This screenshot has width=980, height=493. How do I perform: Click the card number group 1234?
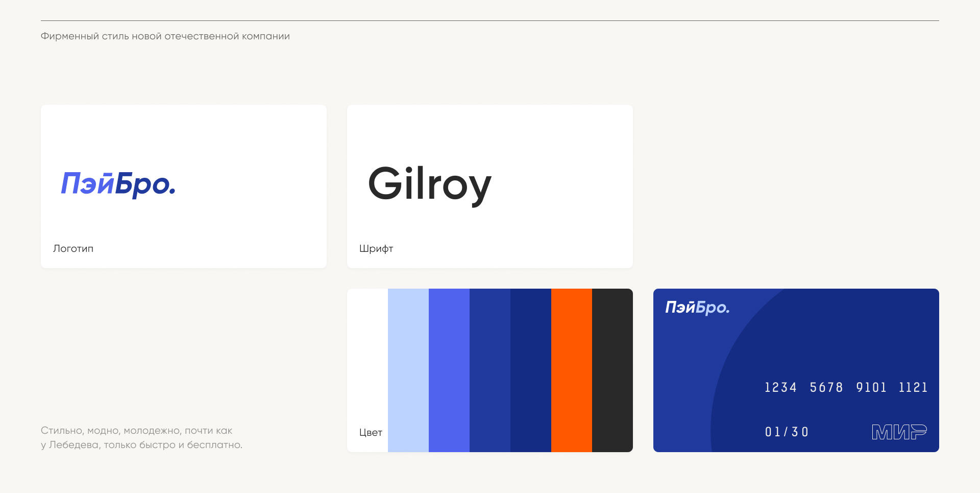coord(780,388)
